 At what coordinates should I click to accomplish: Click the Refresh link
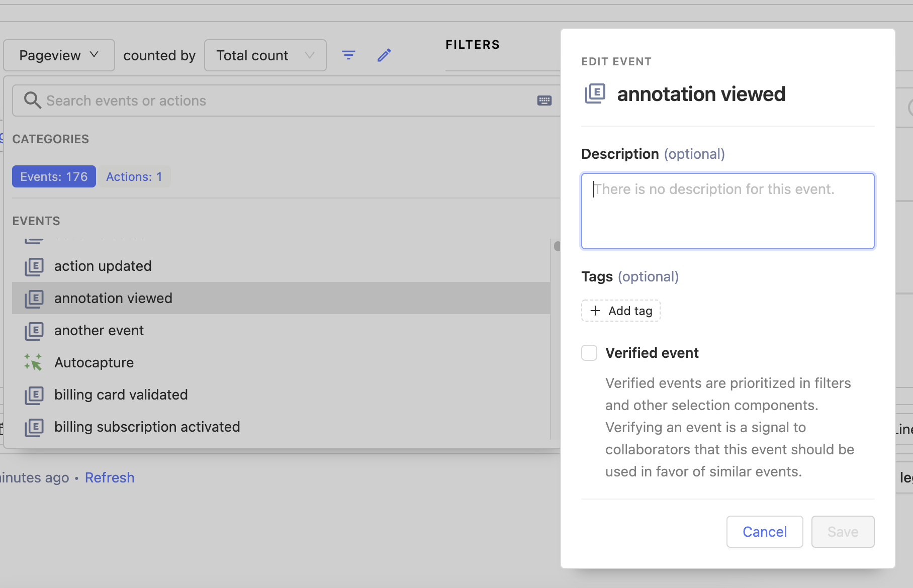pos(110,477)
